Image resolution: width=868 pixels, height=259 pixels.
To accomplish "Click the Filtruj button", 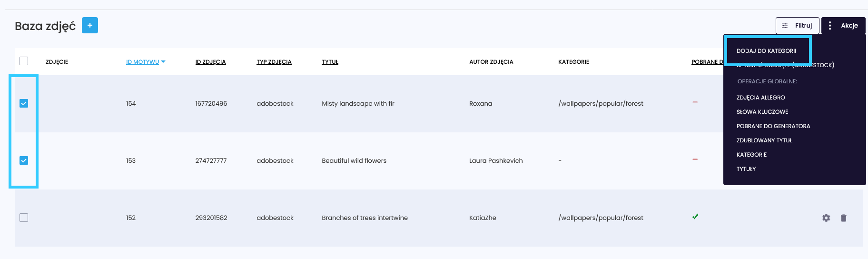I will [x=797, y=26].
